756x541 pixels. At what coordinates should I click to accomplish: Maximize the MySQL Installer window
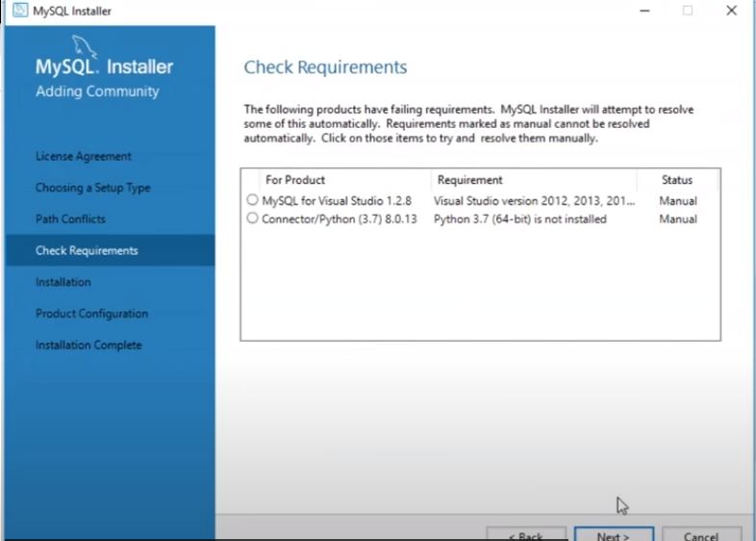[x=688, y=11]
